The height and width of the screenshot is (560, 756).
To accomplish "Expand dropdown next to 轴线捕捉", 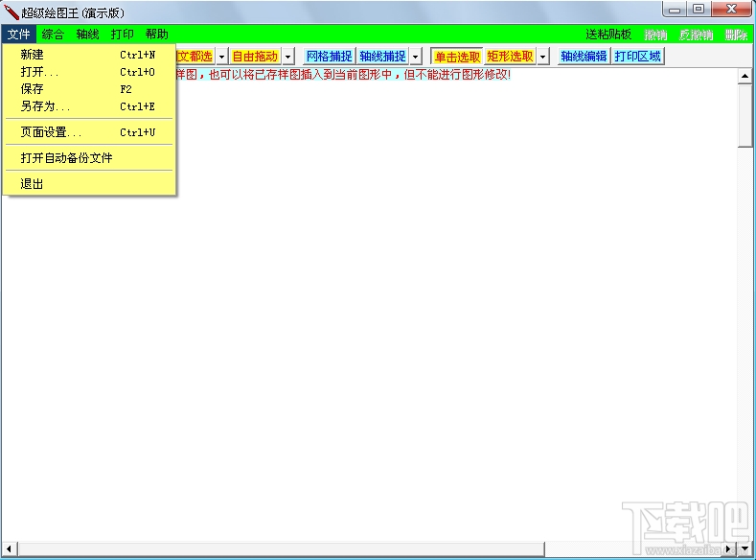I will (416, 57).
